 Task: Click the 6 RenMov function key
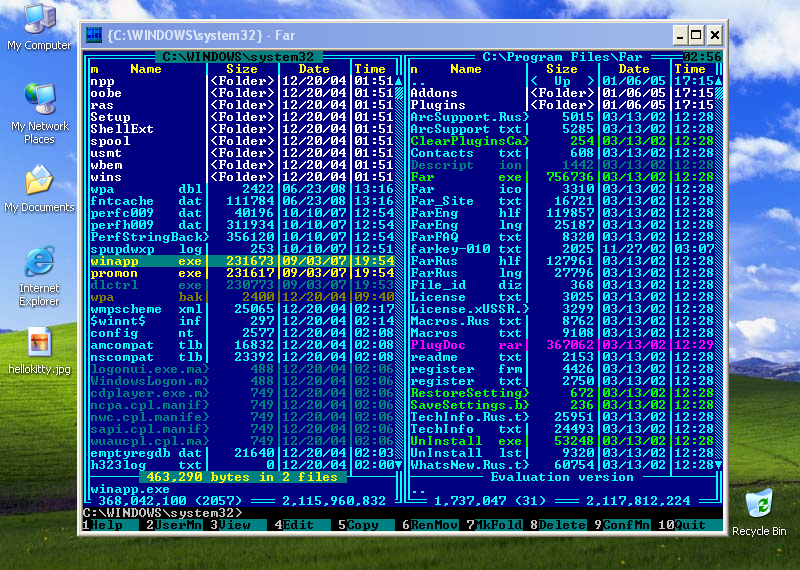430,525
